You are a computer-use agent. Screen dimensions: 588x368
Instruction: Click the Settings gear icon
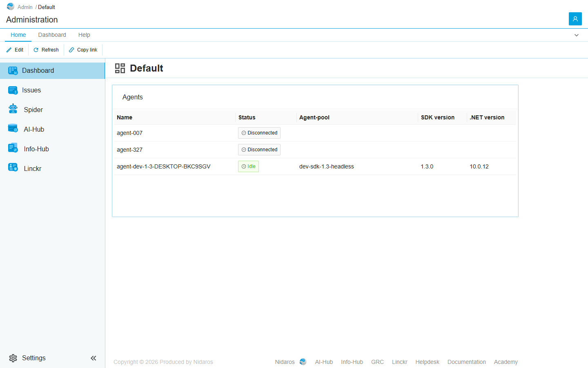pos(13,358)
